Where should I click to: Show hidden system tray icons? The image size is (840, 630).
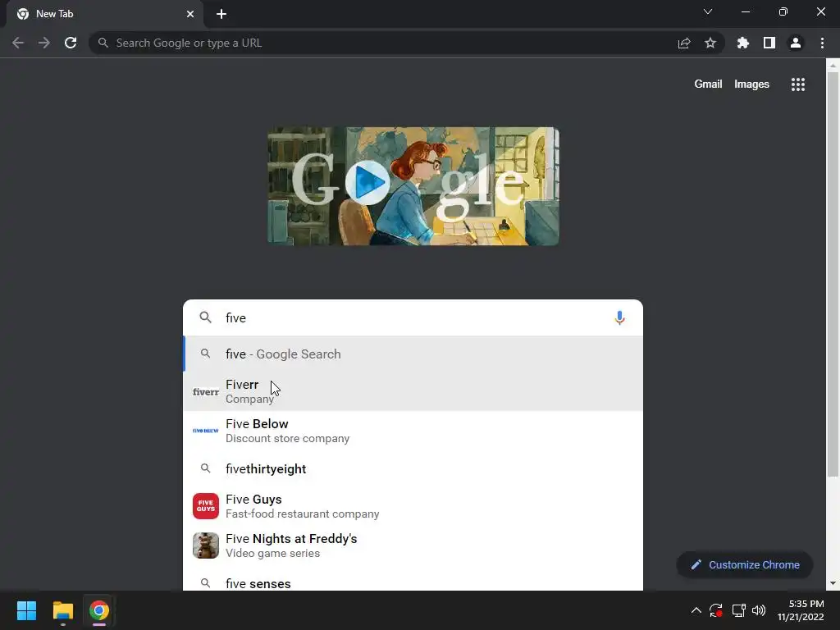[696, 610]
